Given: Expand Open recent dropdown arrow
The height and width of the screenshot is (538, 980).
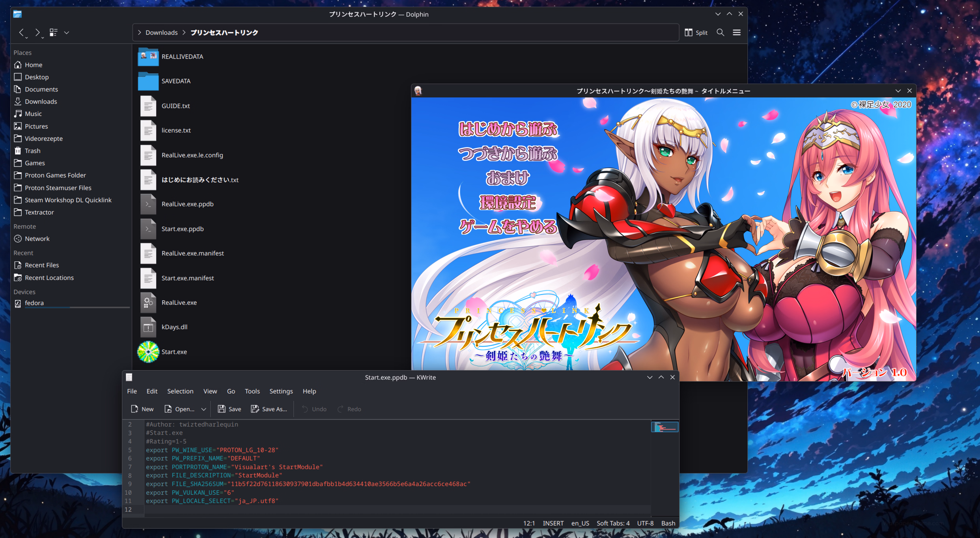Looking at the screenshot, I should (203, 409).
